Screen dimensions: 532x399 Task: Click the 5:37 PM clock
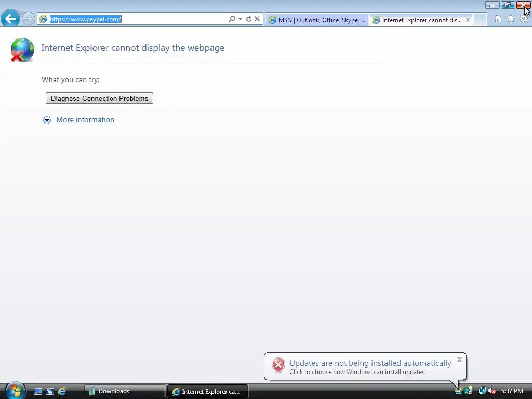point(512,391)
